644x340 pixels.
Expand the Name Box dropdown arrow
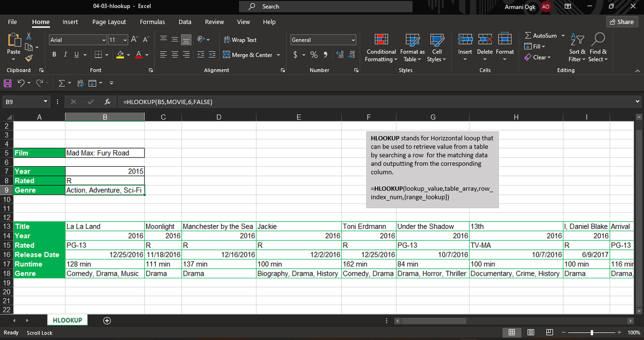(x=46, y=101)
